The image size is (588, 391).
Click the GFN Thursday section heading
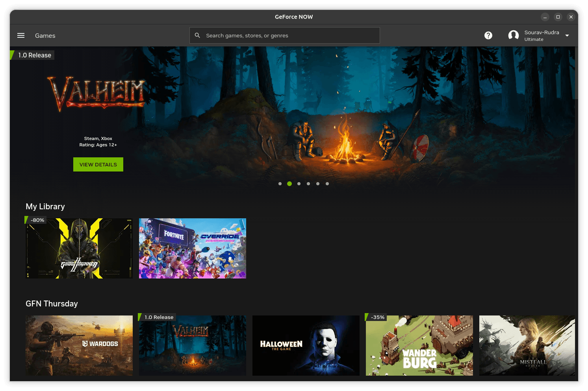click(52, 304)
